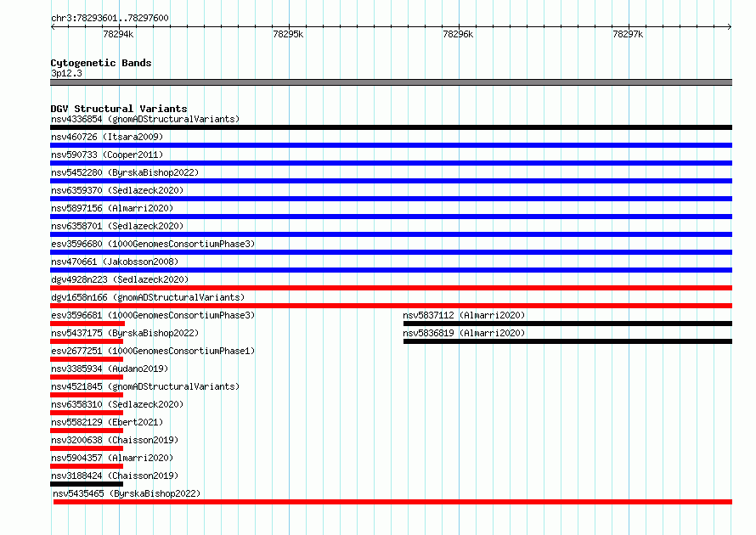
Task: Select nsv3385934 (Audano2019) label
Action: (x=110, y=369)
